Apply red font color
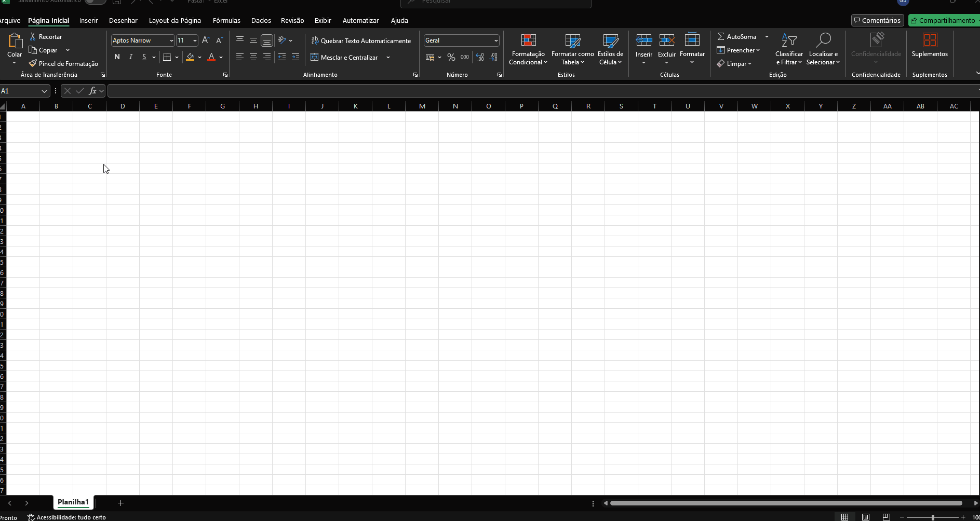This screenshot has height=521, width=980. click(x=211, y=57)
